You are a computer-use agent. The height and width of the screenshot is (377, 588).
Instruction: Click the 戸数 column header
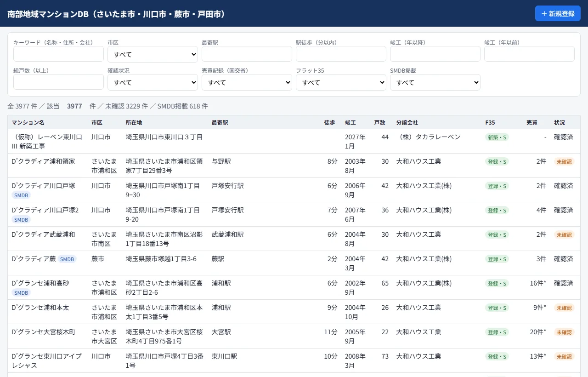pos(379,123)
